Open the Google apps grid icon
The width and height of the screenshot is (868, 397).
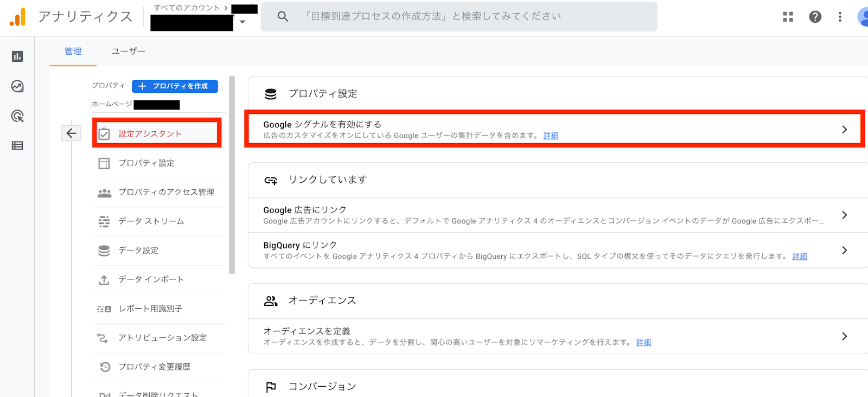coord(788,17)
